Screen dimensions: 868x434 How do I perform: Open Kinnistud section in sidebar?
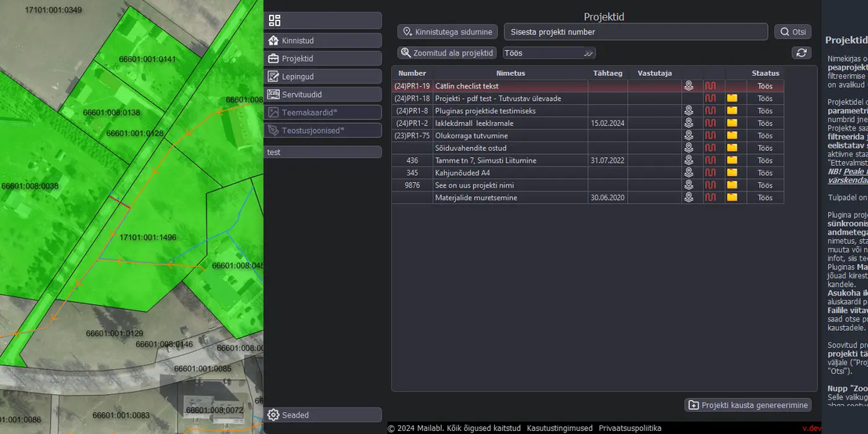[x=323, y=41]
